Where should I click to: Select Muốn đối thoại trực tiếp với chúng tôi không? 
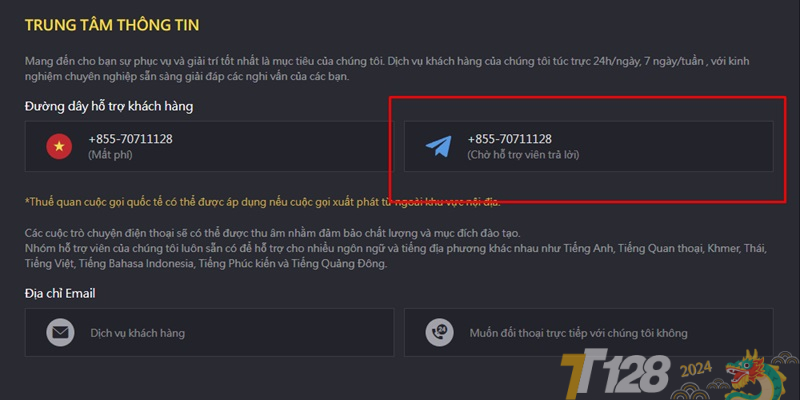click(579, 333)
